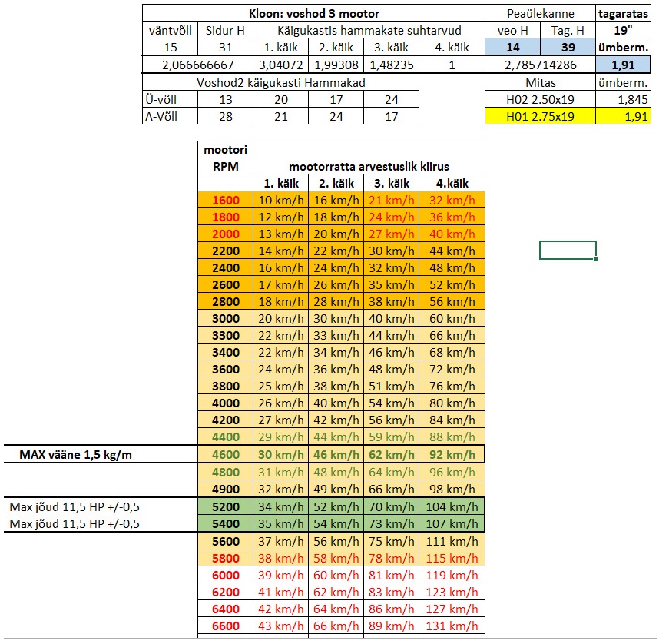Image resolution: width=659 pixels, height=644 pixels.
Task: Click the "Peaülekanne" header cell
Action: [x=541, y=13]
